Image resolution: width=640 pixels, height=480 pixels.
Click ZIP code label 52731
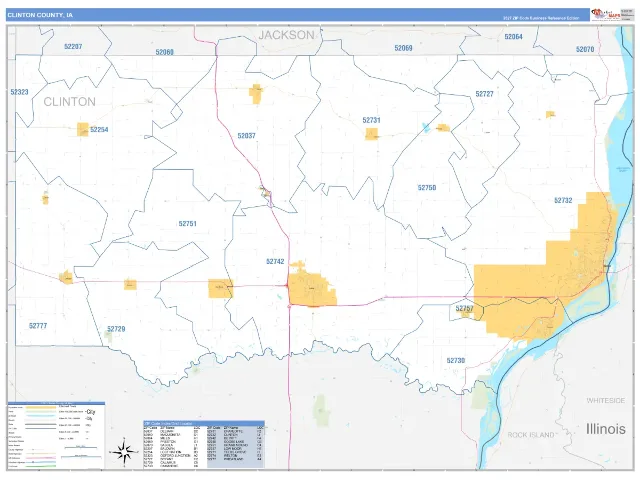[371, 120]
